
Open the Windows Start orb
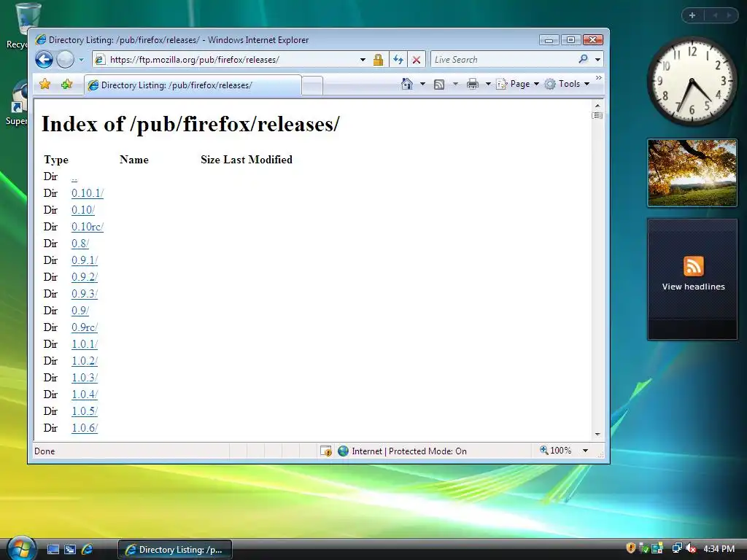(21, 548)
